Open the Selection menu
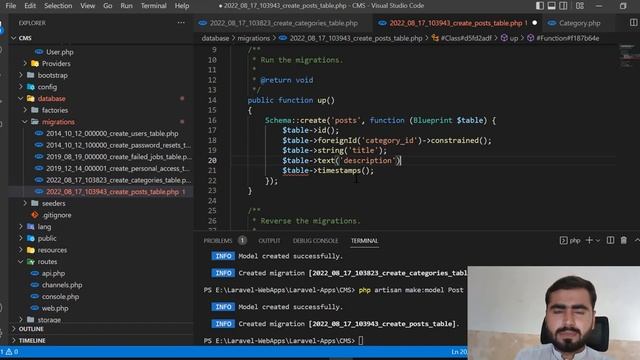The image size is (640, 360). pos(58,6)
